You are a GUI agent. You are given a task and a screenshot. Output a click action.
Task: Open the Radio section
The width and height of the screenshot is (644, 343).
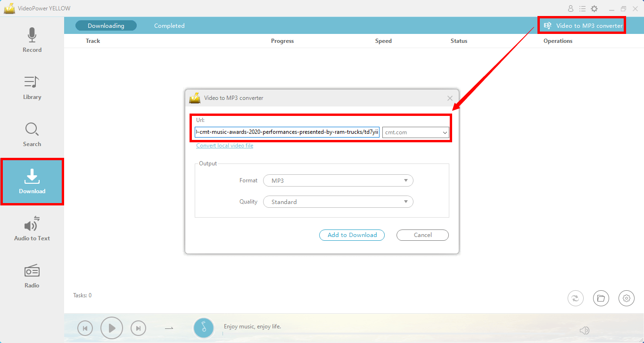click(32, 276)
